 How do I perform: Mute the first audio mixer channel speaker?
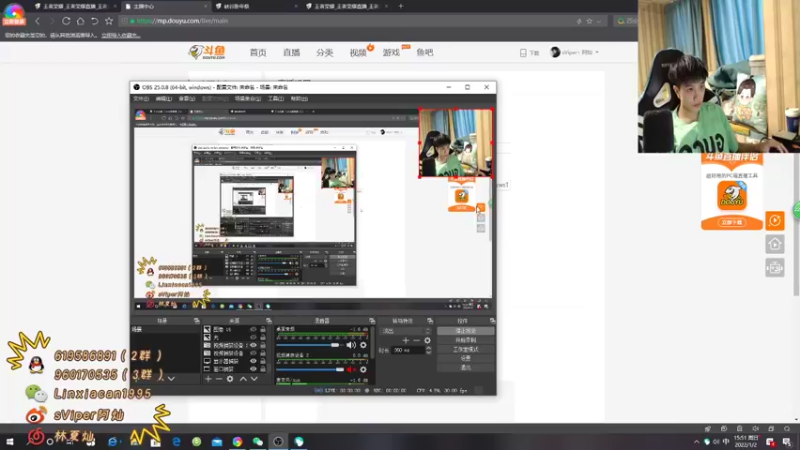(351, 345)
